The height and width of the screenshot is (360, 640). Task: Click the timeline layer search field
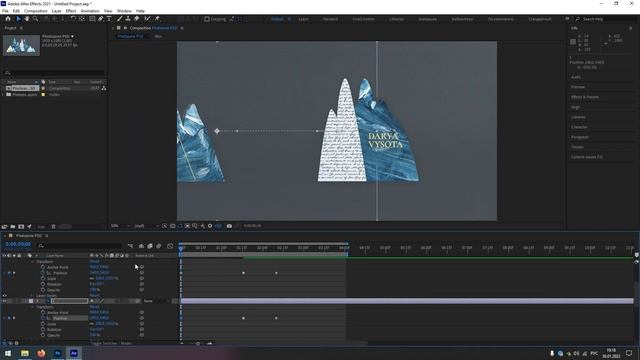80,246
